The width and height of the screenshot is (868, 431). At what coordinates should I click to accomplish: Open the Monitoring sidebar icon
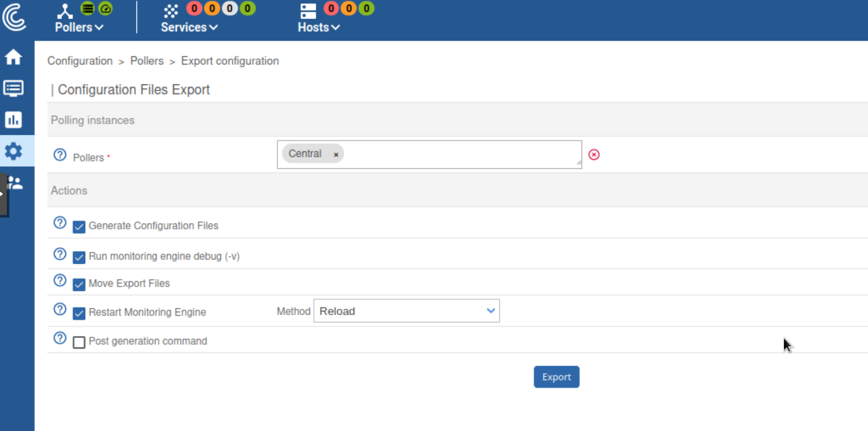pos(14,88)
